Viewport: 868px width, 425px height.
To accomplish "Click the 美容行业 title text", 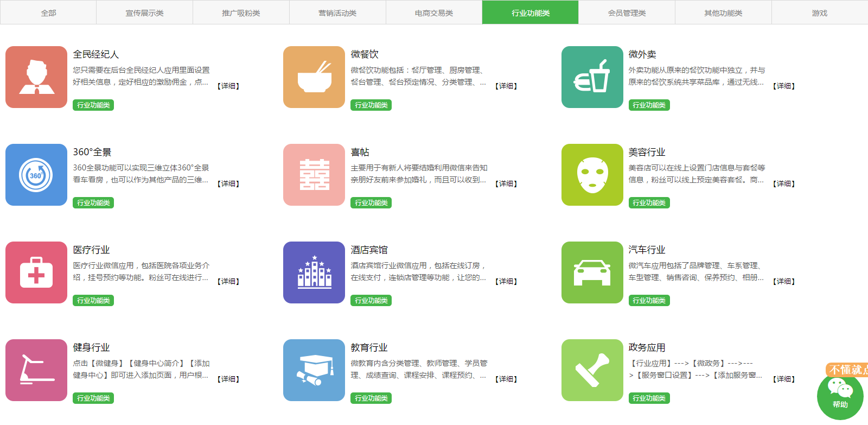I will pyautogui.click(x=647, y=152).
